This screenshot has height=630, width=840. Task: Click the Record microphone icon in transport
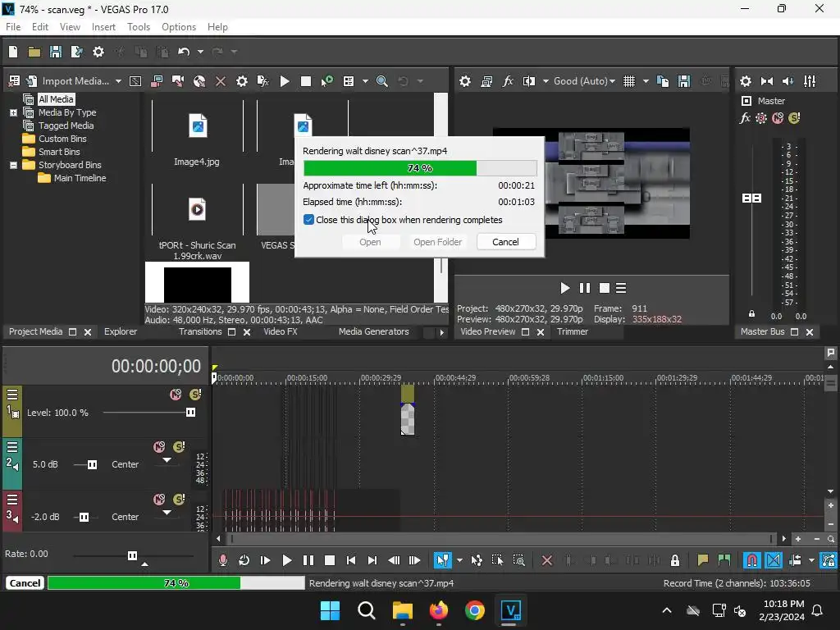[223, 560]
